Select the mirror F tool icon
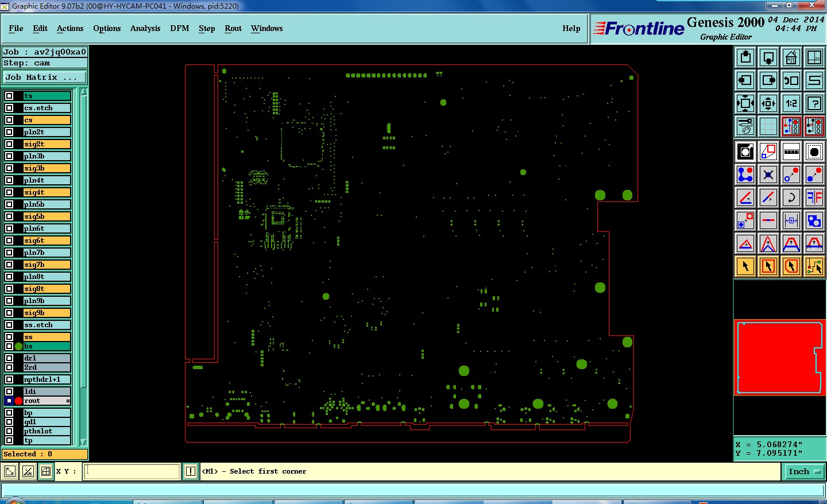 point(814,197)
